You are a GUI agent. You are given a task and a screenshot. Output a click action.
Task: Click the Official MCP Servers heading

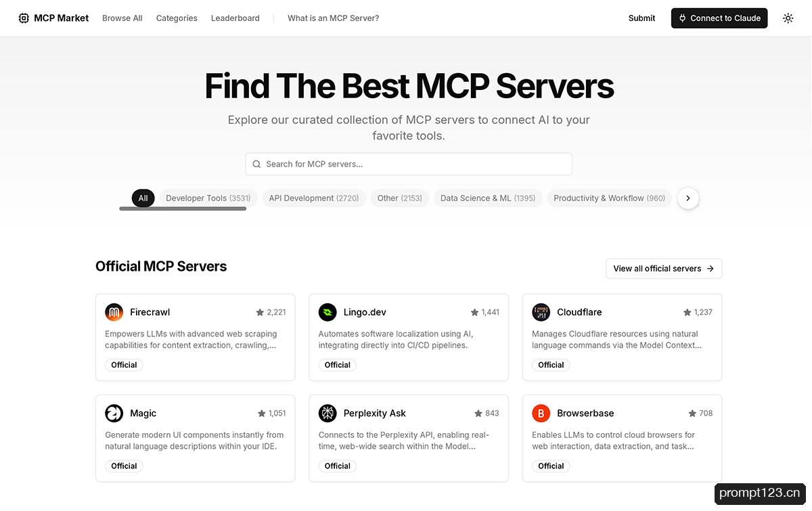pyautogui.click(x=161, y=267)
